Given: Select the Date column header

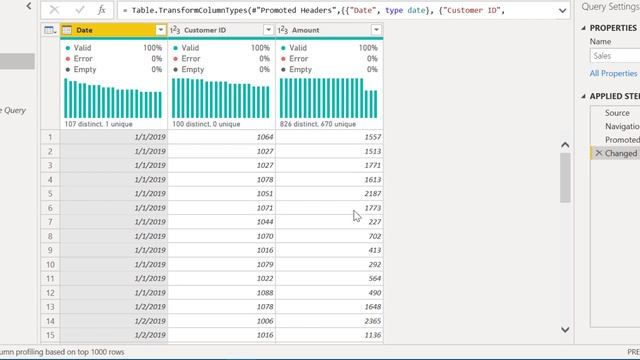Looking at the screenshot, I should pyautogui.click(x=113, y=30).
